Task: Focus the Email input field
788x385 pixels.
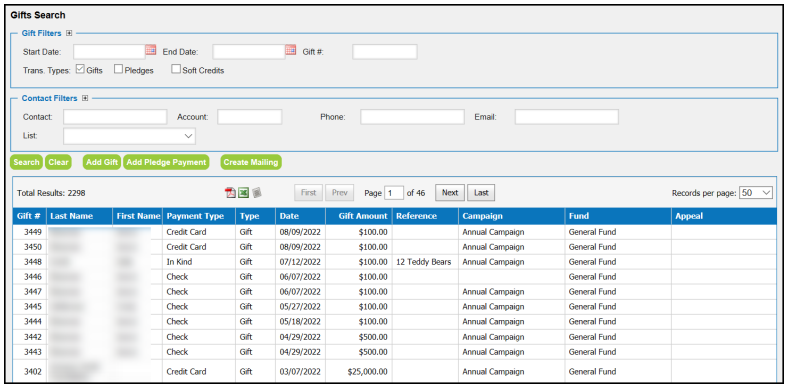Action: tap(566, 117)
